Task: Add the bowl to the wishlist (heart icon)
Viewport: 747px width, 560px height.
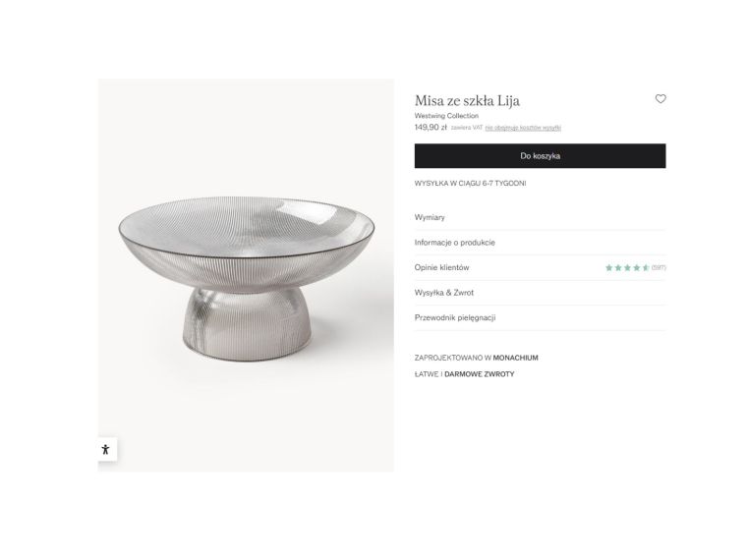Action: click(661, 98)
